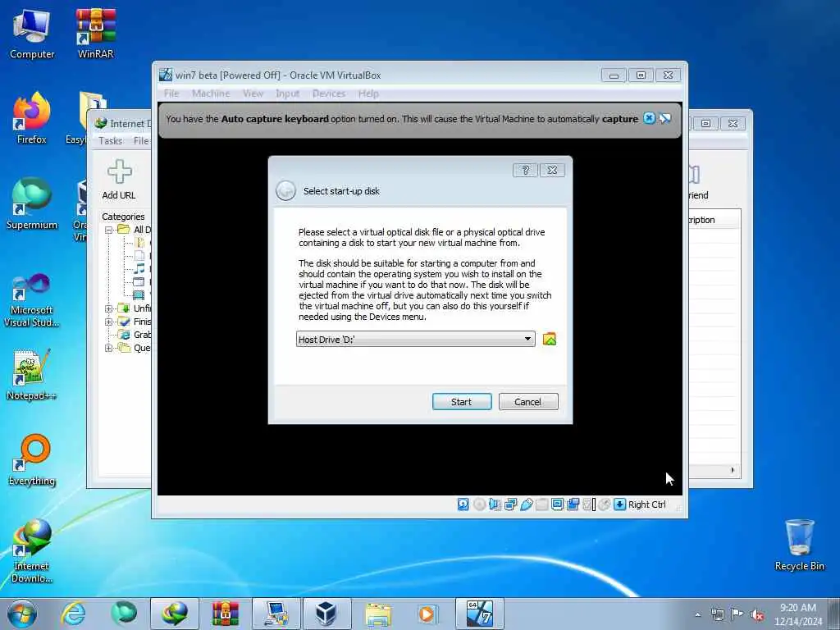The image size is (840, 630).
Task: Dismiss the Auto capture keyboard notification
Action: click(649, 118)
